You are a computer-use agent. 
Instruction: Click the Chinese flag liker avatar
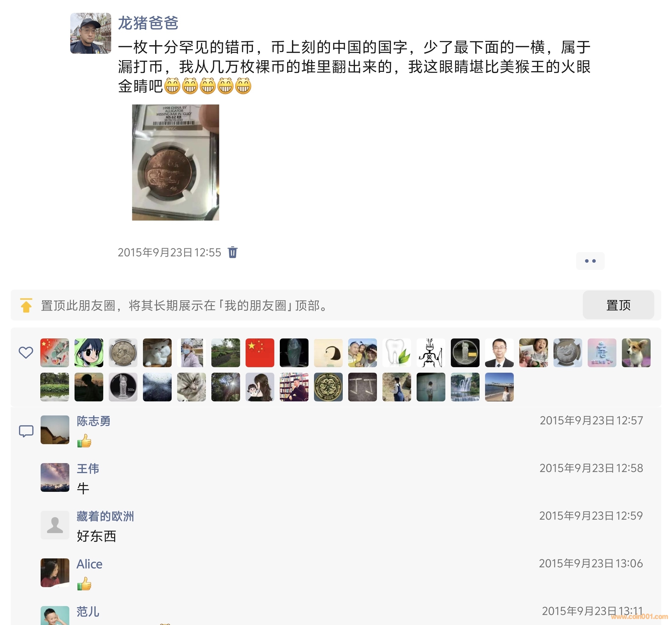[x=260, y=353]
